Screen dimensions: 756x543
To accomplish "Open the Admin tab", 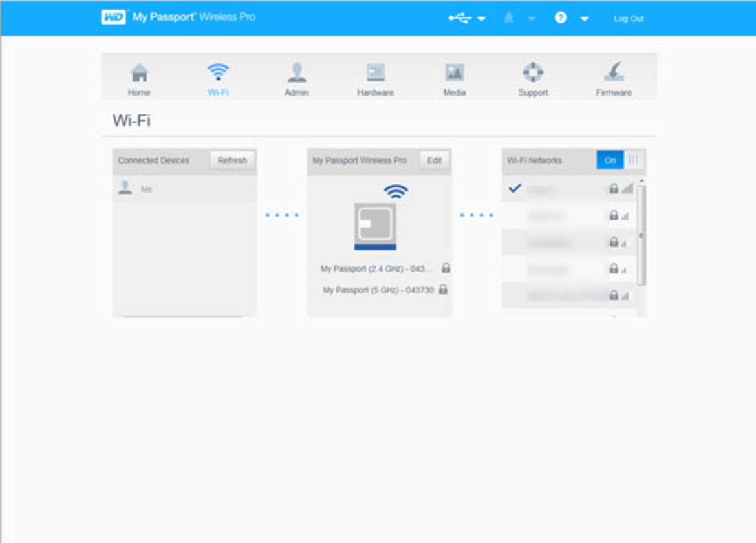I will click(297, 80).
